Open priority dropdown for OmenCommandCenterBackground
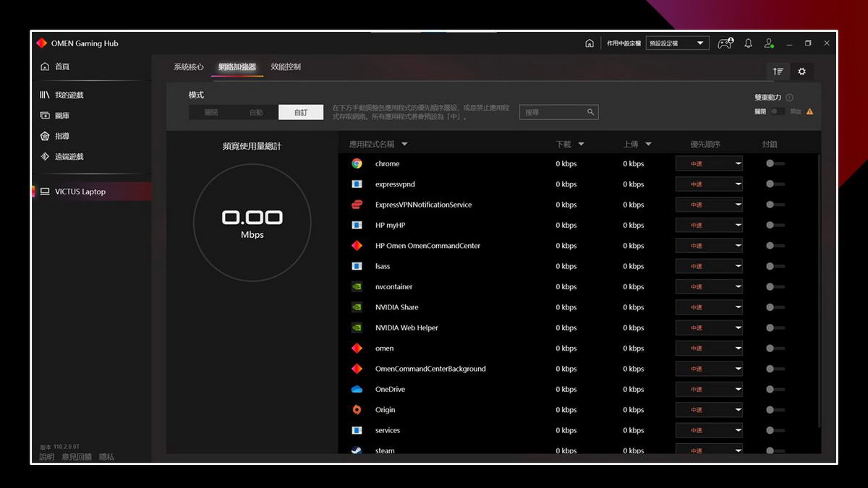Viewport: 868px width, 488px height. (x=709, y=369)
